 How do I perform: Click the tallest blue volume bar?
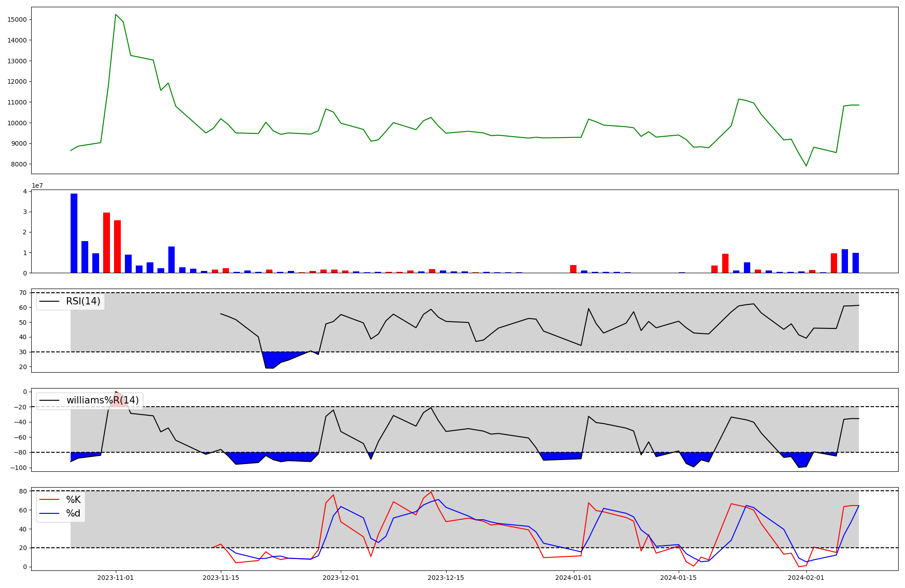[x=74, y=233]
